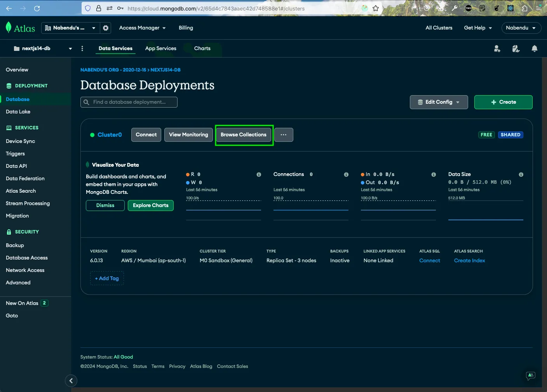
Task: Click the saved password key icon
Action: pyautogui.click(x=120, y=8)
